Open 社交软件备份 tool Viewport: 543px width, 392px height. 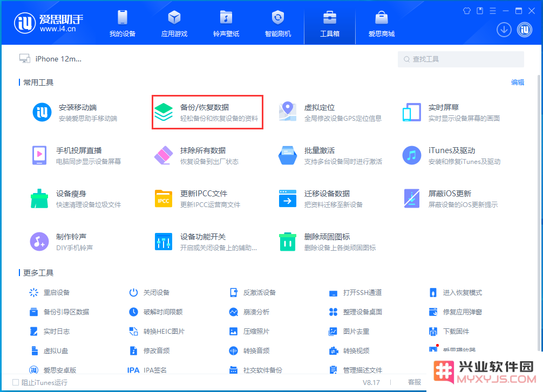pos(256,370)
